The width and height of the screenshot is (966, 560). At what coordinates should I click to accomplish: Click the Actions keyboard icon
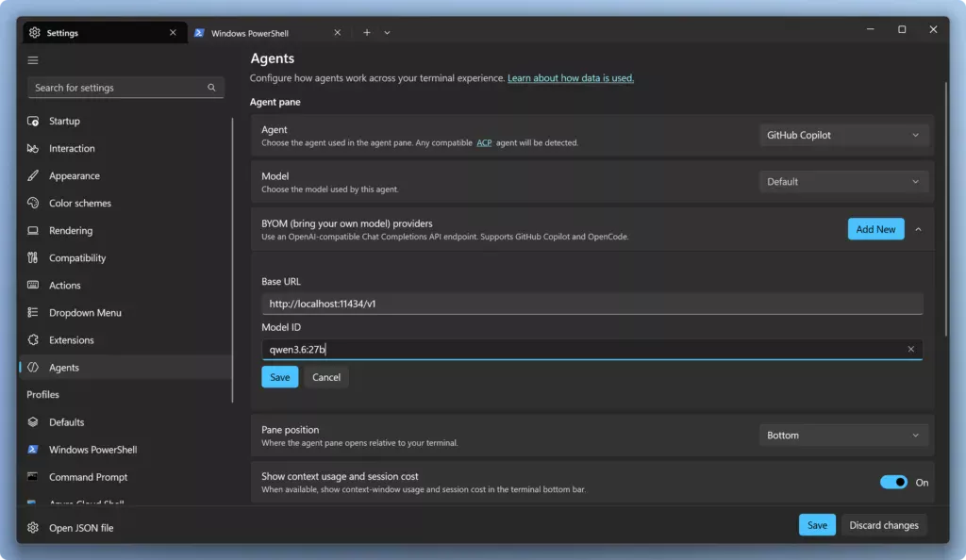pos(33,285)
